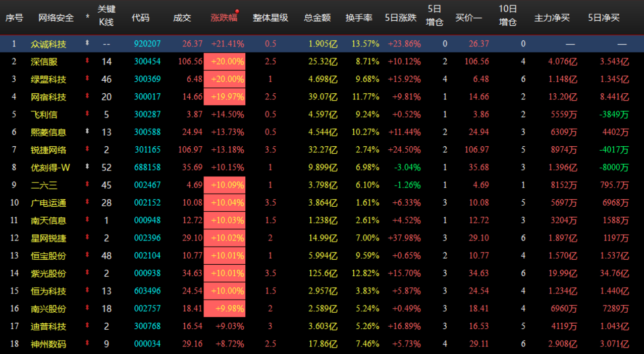The image size is (644, 354).
Task: Click the red marker icon beside 绿盟科技
Action: [87, 79]
